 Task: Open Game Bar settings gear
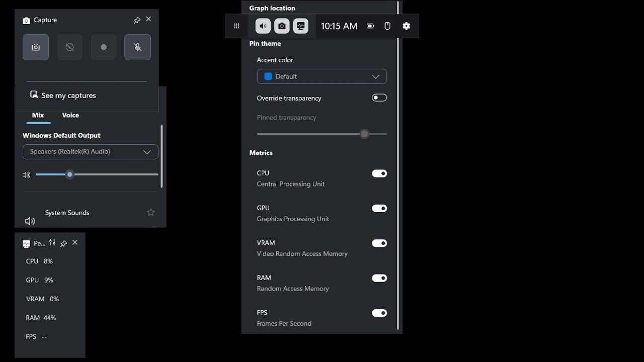pos(407,26)
